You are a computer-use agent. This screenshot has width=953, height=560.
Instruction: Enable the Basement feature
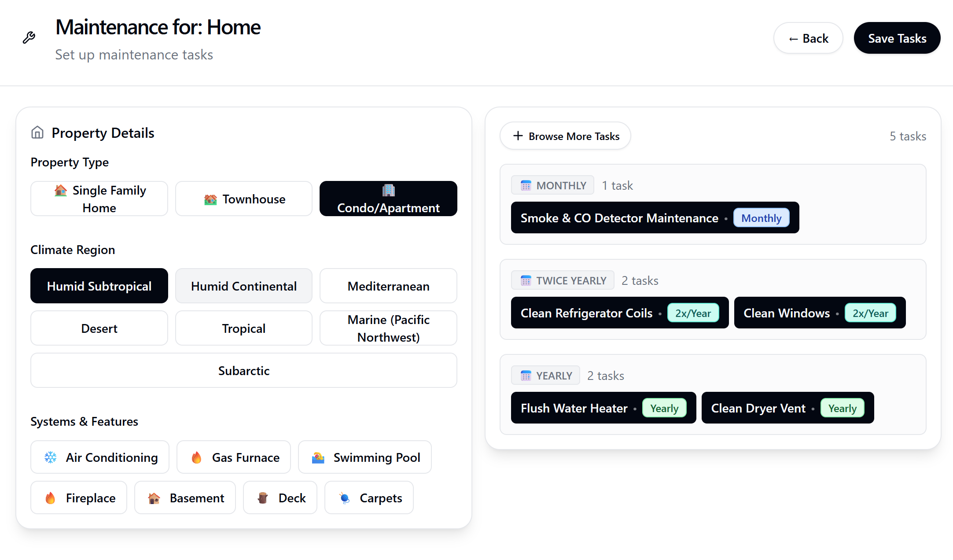[185, 497]
